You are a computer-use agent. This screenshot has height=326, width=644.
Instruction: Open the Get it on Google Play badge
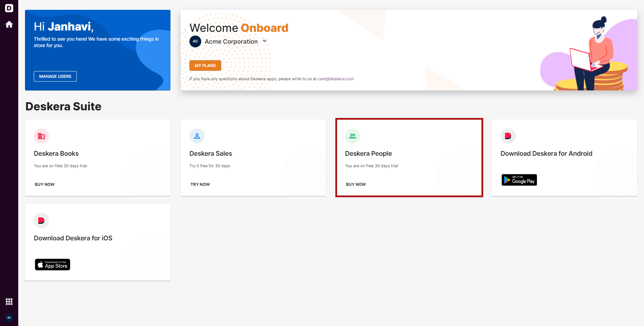pyautogui.click(x=519, y=180)
